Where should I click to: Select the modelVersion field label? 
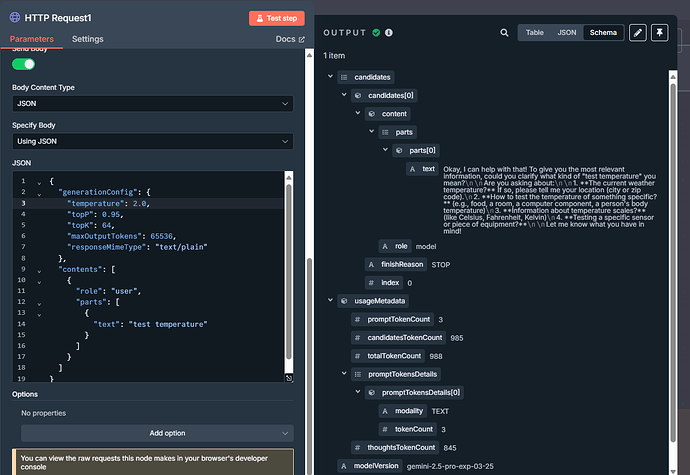pos(376,466)
